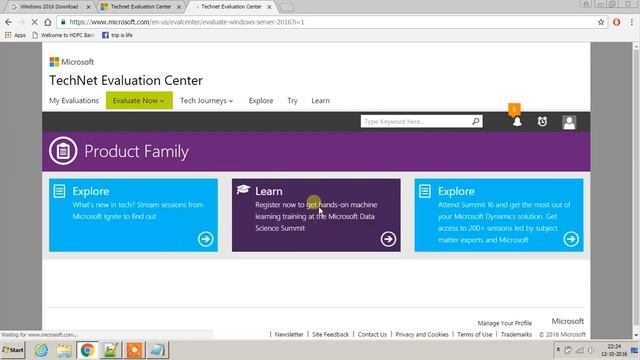Image resolution: width=640 pixels, height=360 pixels.
Task: Click the new tab button
Action: click(x=287, y=7)
